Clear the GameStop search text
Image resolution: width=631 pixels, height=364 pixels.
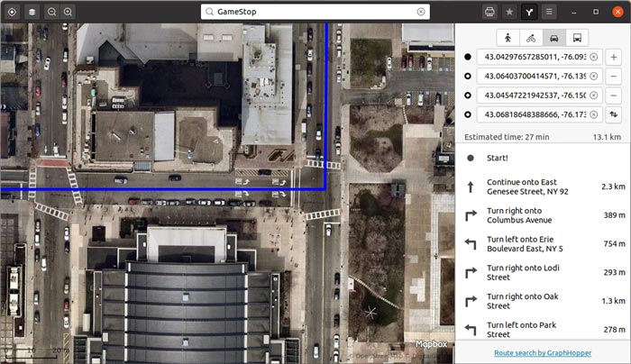coord(421,12)
